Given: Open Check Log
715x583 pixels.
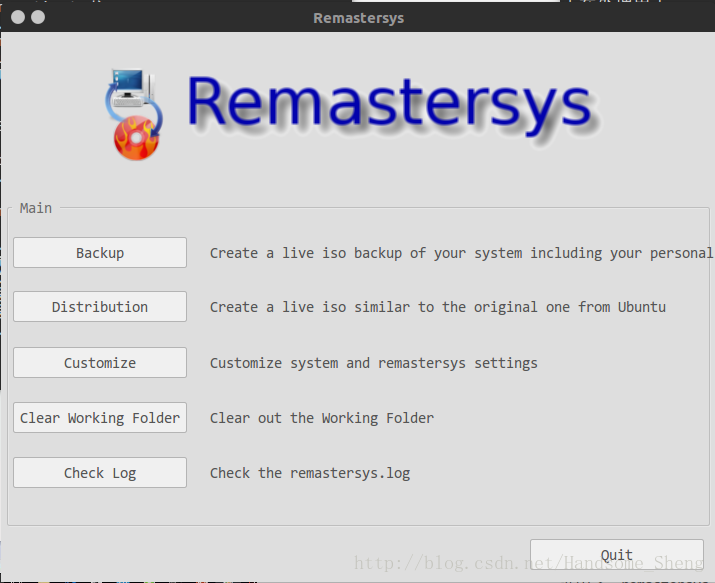Looking at the screenshot, I should click(x=100, y=473).
